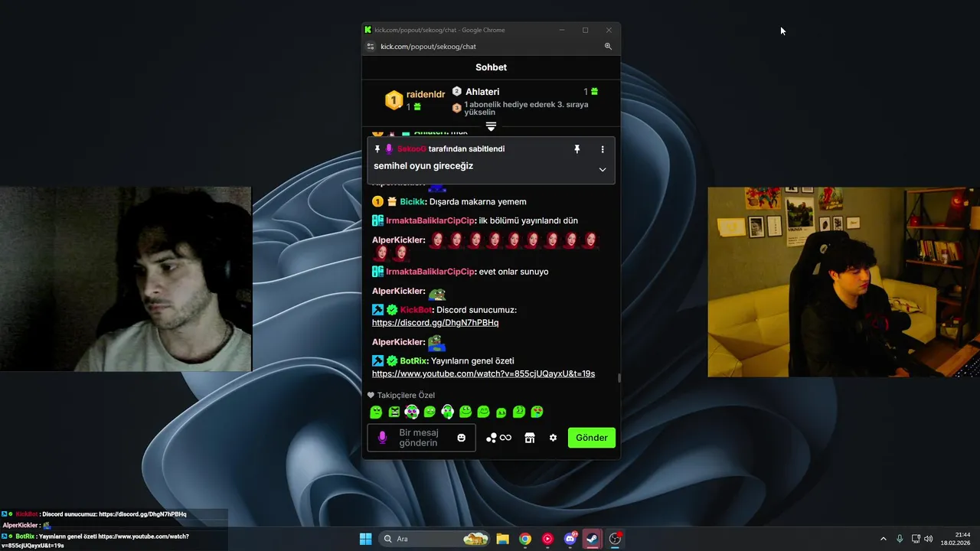Image resolution: width=980 pixels, height=551 pixels.
Task: Open the discord.gg/DhgN7hPBHq link
Action: point(435,323)
